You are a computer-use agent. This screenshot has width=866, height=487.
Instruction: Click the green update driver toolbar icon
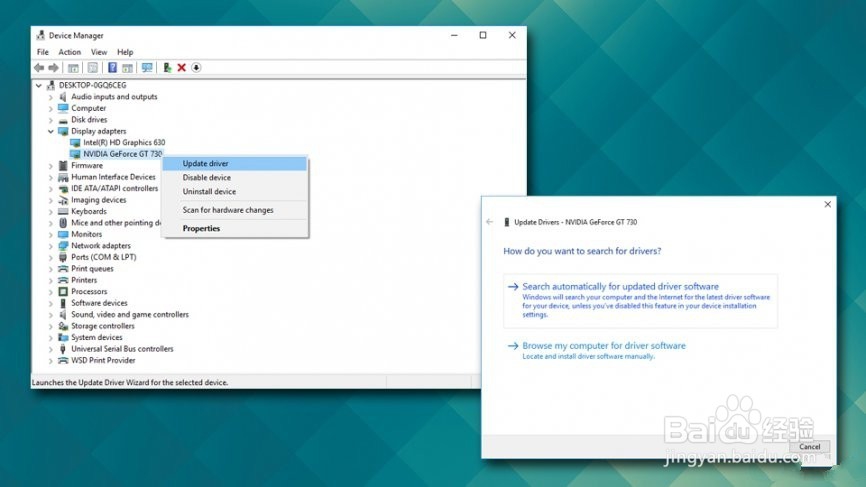click(167, 67)
